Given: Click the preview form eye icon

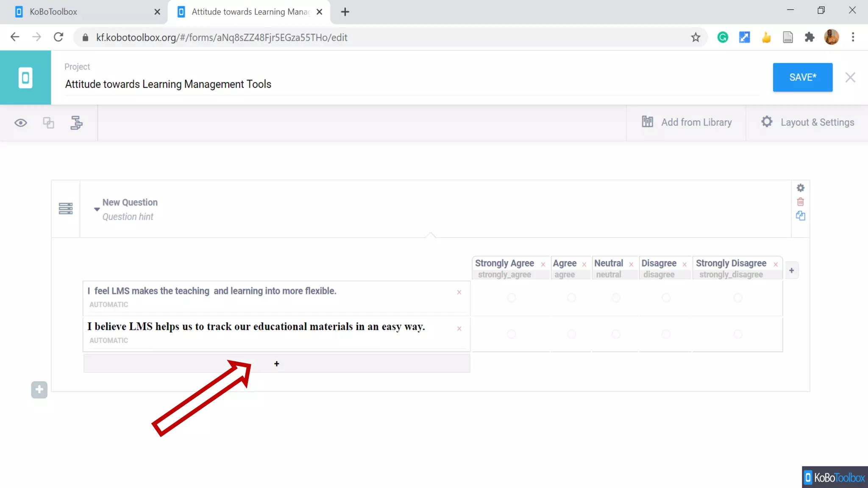Looking at the screenshot, I should click(20, 123).
